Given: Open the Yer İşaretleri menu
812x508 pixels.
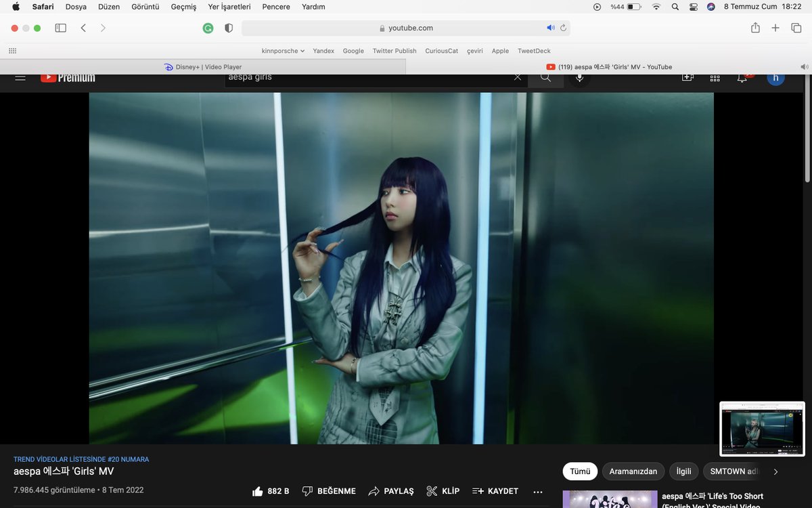Looking at the screenshot, I should [229, 7].
